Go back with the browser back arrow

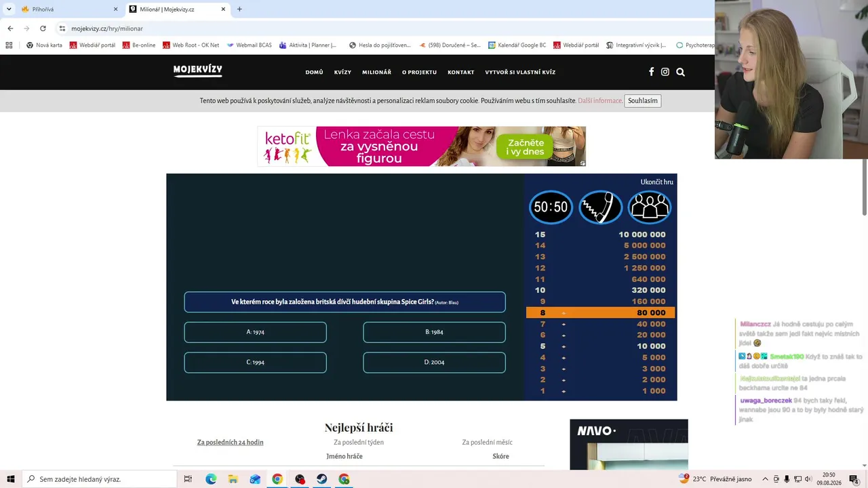(10, 28)
